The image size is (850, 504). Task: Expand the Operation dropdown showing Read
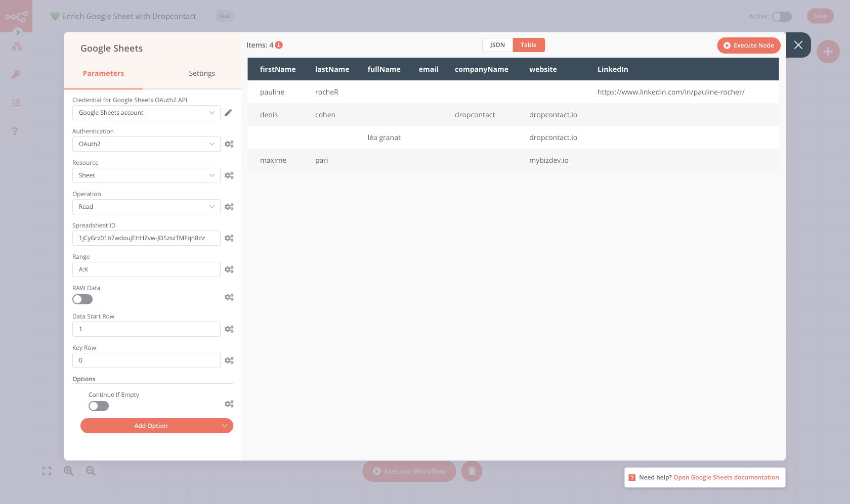(146, 207)
